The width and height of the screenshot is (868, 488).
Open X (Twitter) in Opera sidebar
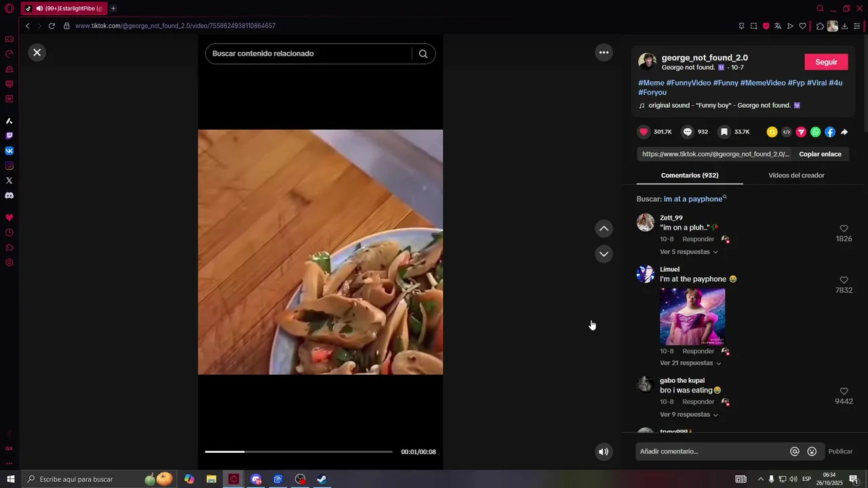tap(9, 180)
